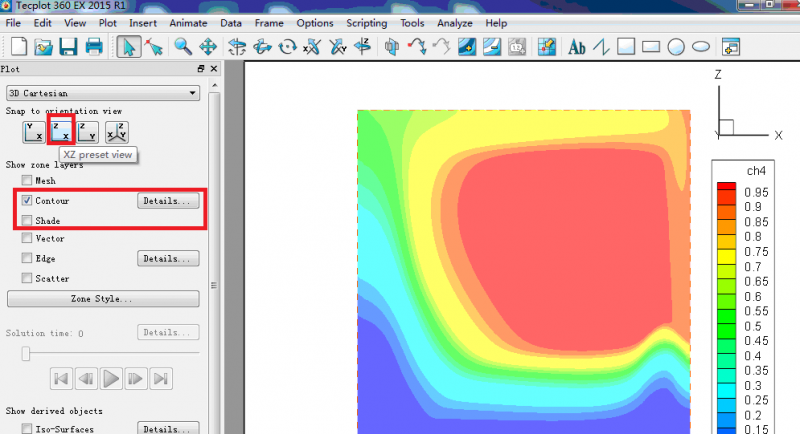Activate the Zoom magnifier tool
The height and width of the screenshot is (434, 800).
[x=183, y=47]
